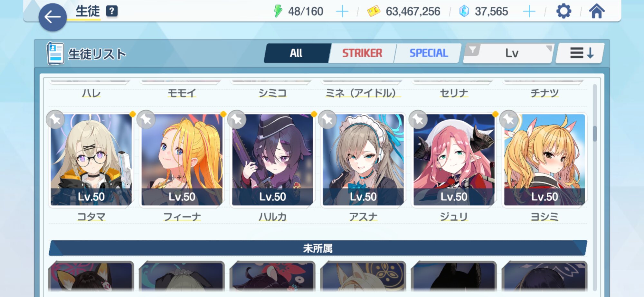Open the filter funnel options
Viewport: 644px width, 297px height.
[x=472, y=51]
